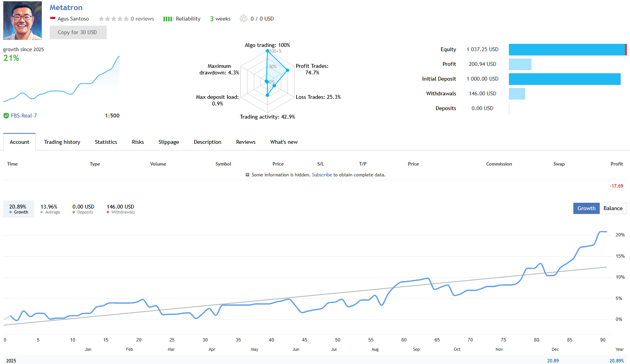Click the green Reliability bars indicator
Screen dimensions: 630x364
168,18
